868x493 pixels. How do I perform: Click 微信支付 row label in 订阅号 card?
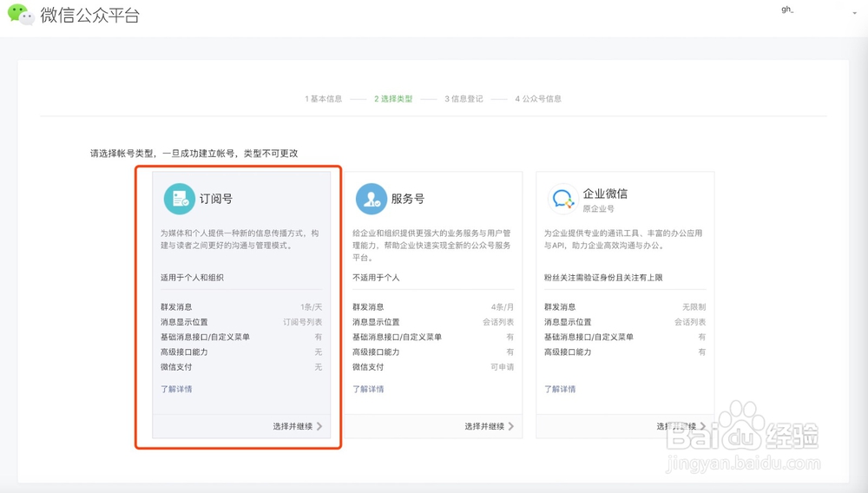pyautogui.click(x=176, y=367)
